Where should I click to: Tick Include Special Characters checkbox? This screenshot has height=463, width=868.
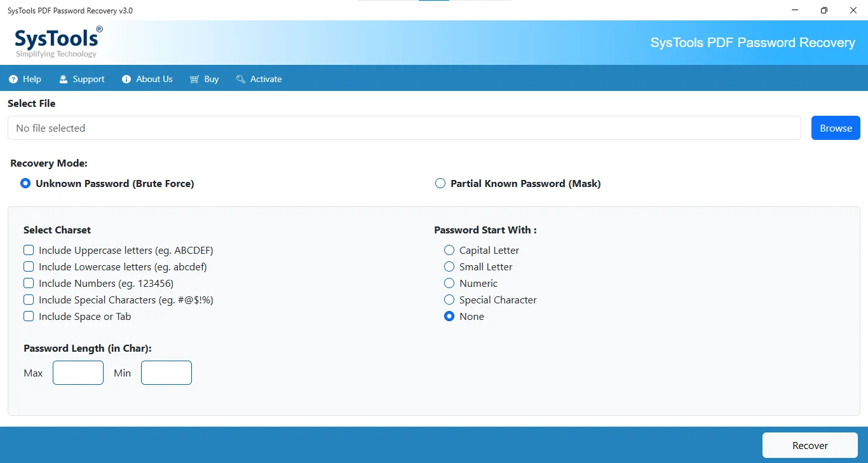29,300
